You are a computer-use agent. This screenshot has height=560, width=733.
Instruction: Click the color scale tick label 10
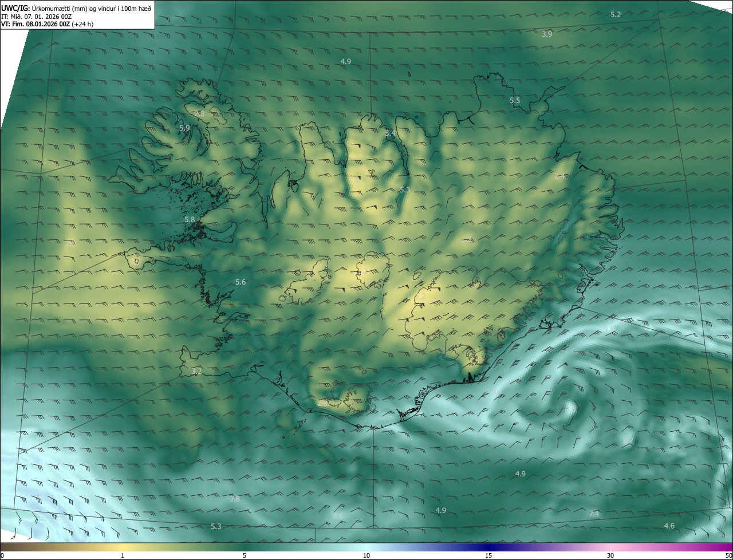click(x=366, y=556)
